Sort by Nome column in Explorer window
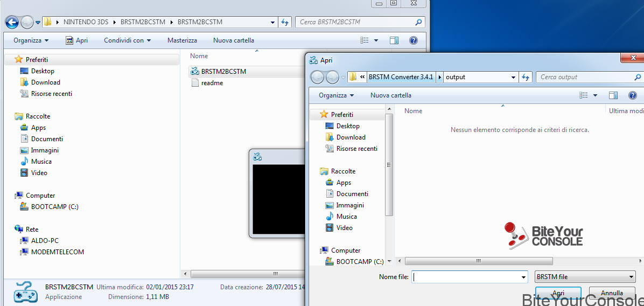The image size is (644, 306). (199, 56)
